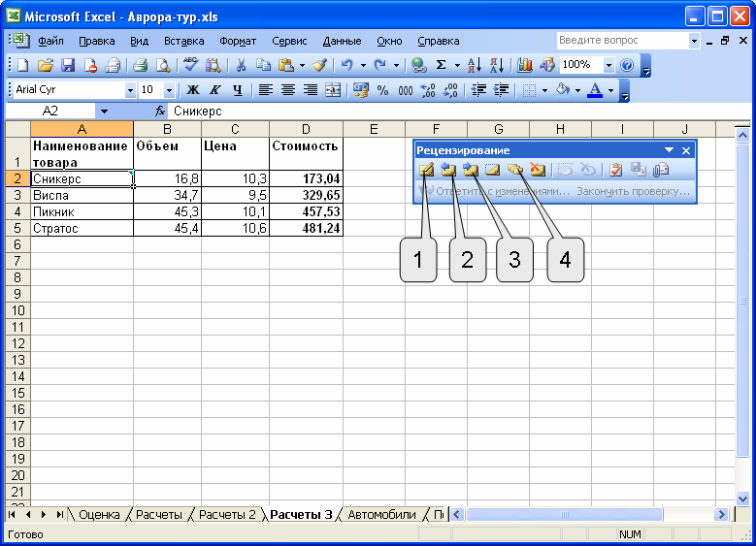The height and width of the screenshot is (546, 756).
Task: Apply the percent style
Action: click(382, 90)
